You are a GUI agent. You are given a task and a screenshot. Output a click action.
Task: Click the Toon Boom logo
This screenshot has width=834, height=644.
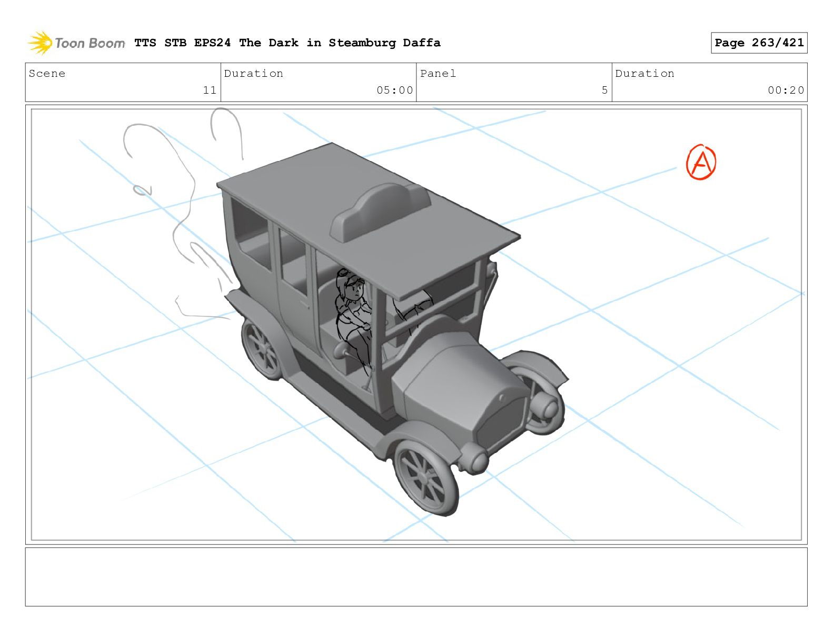click(x=76, y=43)
